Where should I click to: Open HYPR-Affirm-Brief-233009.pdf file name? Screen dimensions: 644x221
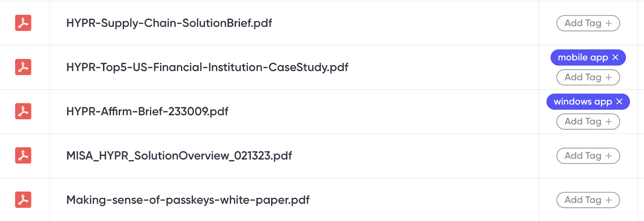[x=147, y=112]
